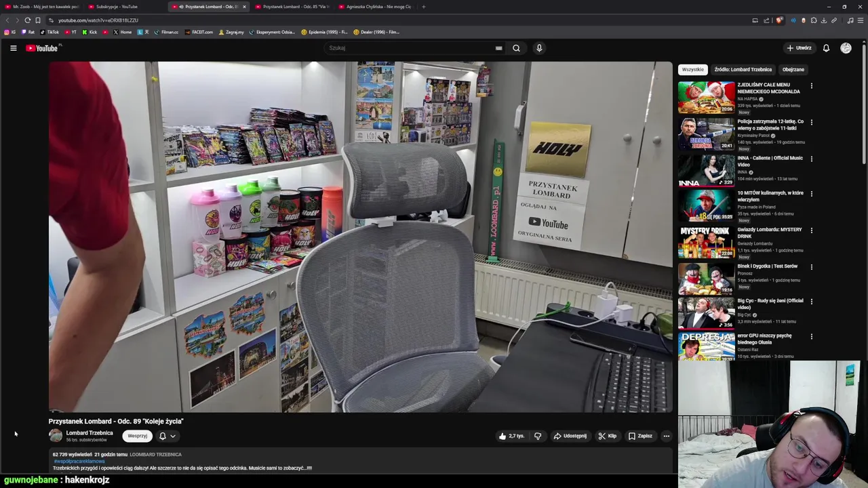
Task: Open options for ZJEDLIŚMY CAŁE MENU video
Action: click(811, 86)
